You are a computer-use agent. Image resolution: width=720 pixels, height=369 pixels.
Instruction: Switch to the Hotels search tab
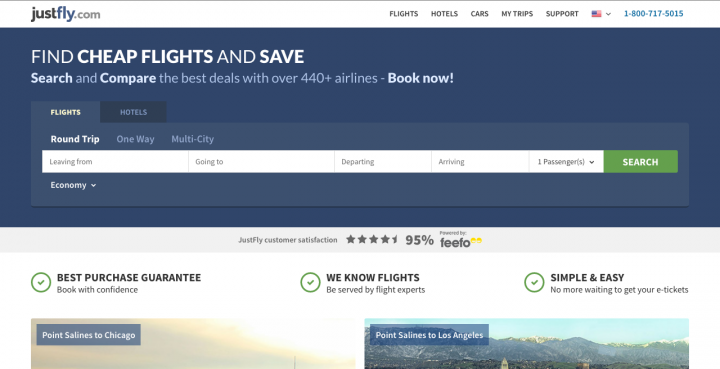click(134, 112)
